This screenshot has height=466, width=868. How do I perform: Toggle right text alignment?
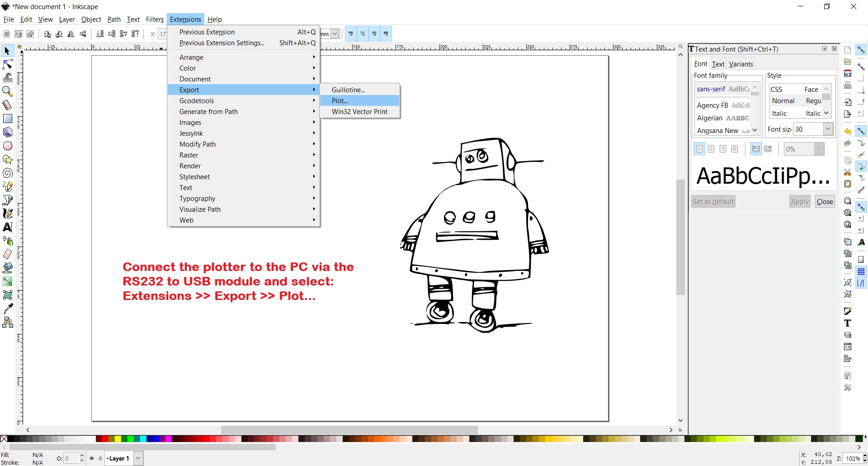click(723, 149)
